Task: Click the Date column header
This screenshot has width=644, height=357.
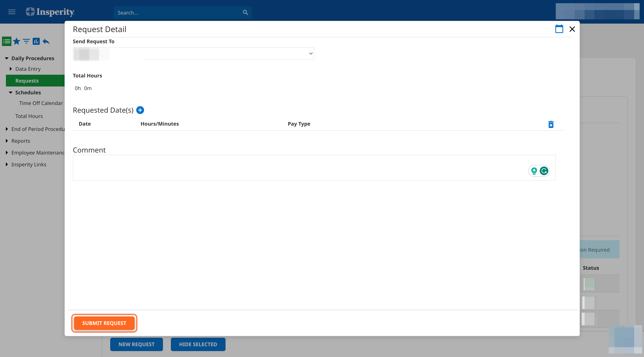Action: point(85,124)
